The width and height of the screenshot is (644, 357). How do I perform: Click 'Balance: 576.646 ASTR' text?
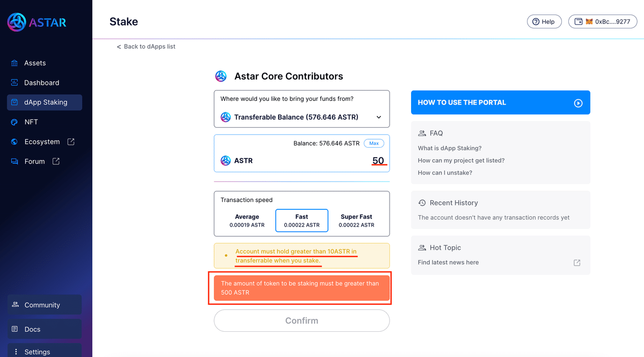click(x=326, y=143)
